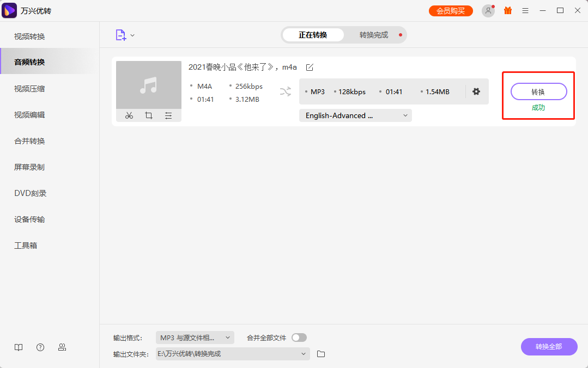The width and height of the screenshot is (588, 368).
Task: Open the feedback community icon
Action: (62, 347)
